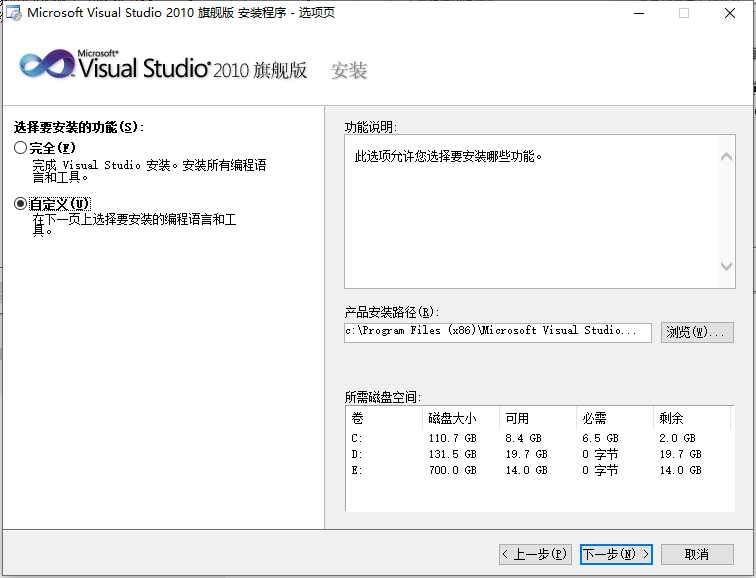Click the 可用 column header
Screen dimensions: 756x578
click(538, 418)
